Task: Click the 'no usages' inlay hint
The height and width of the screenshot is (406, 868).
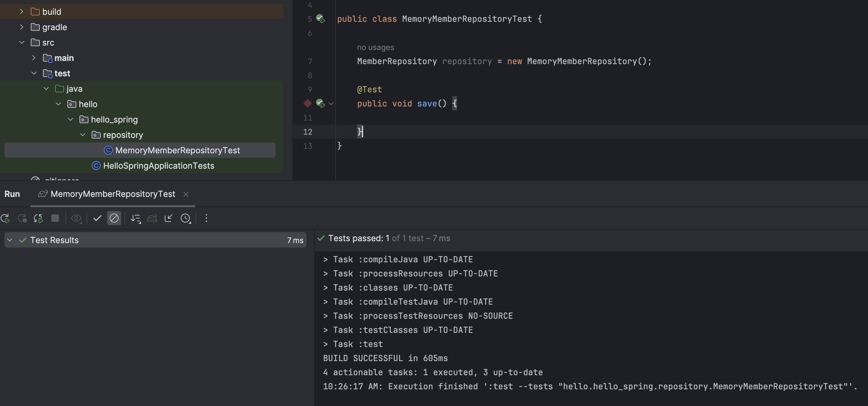Action: click(375, 47)
